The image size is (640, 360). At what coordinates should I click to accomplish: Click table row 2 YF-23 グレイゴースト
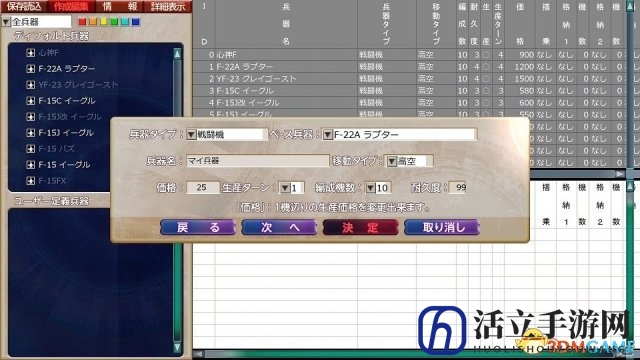tap(409, 78)
